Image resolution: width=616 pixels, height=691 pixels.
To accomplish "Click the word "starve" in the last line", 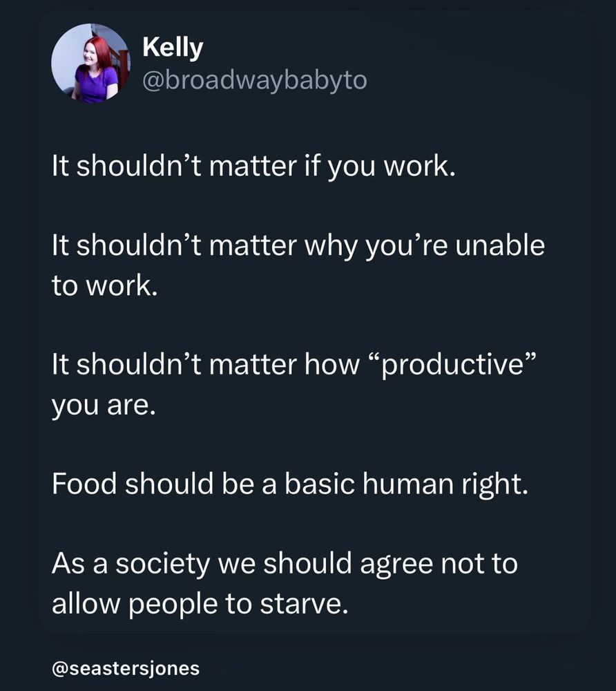I will click(x=300, y=605).
